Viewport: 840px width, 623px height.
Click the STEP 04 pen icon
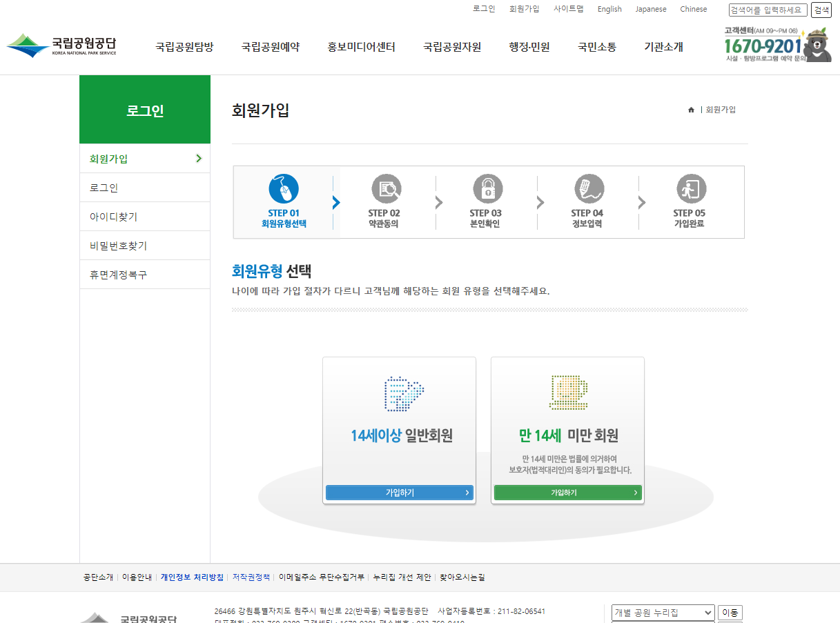coord(589,188)
